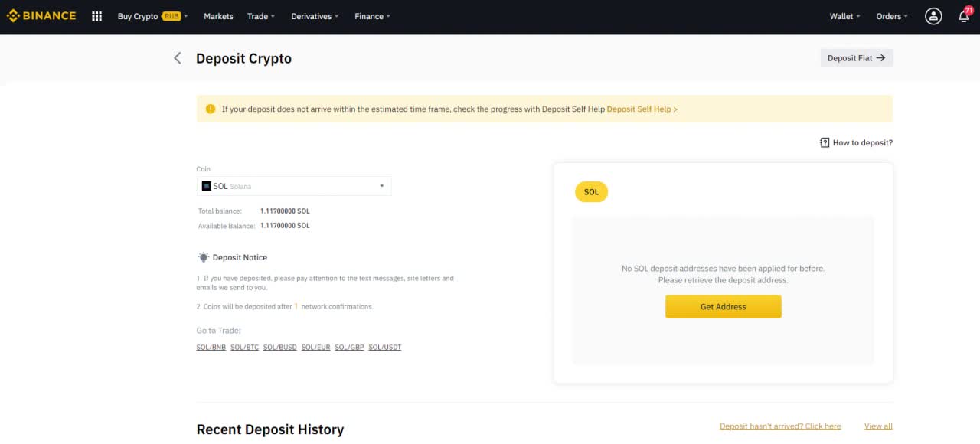Switch to Deposit Fiat
The image size is (980, 444).
pyautogui.click(x=857, y=58)
